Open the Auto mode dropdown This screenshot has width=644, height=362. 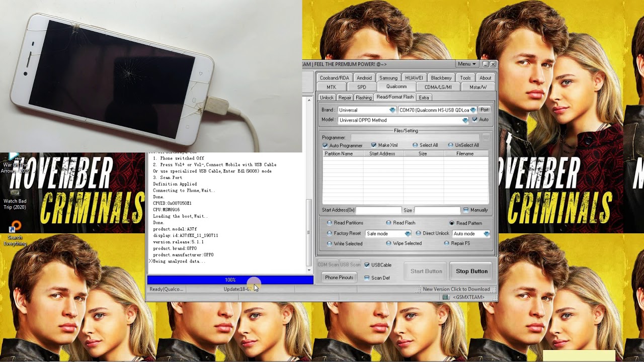pos(471,234)
